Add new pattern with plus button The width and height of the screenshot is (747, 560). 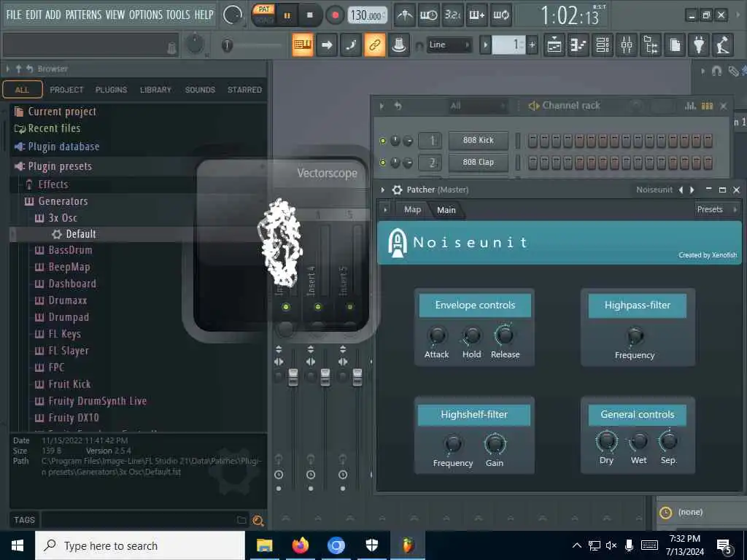(532, 45)
